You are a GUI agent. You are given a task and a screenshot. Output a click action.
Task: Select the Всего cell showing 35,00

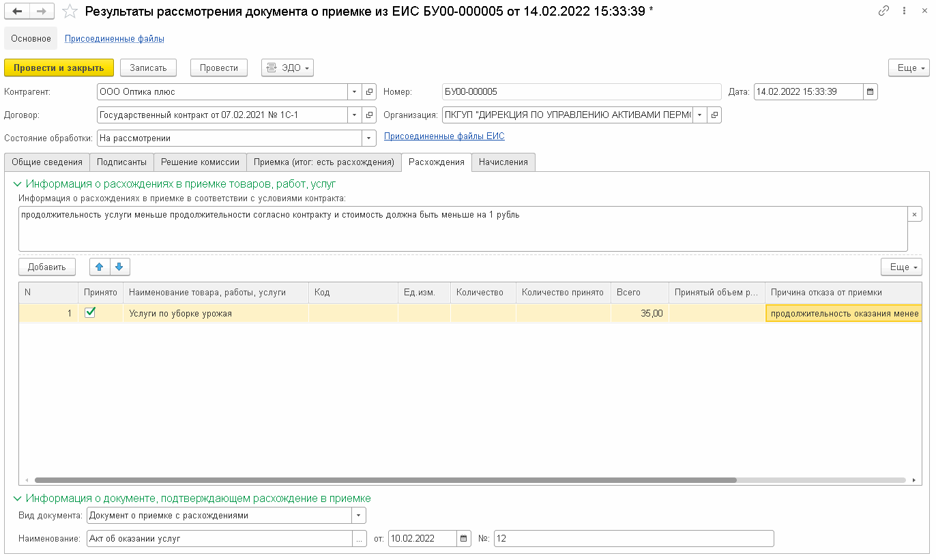coord(639,313)
